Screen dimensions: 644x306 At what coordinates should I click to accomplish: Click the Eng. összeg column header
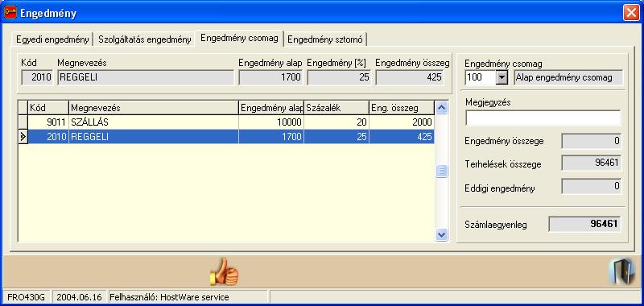[x=401, y=108]
